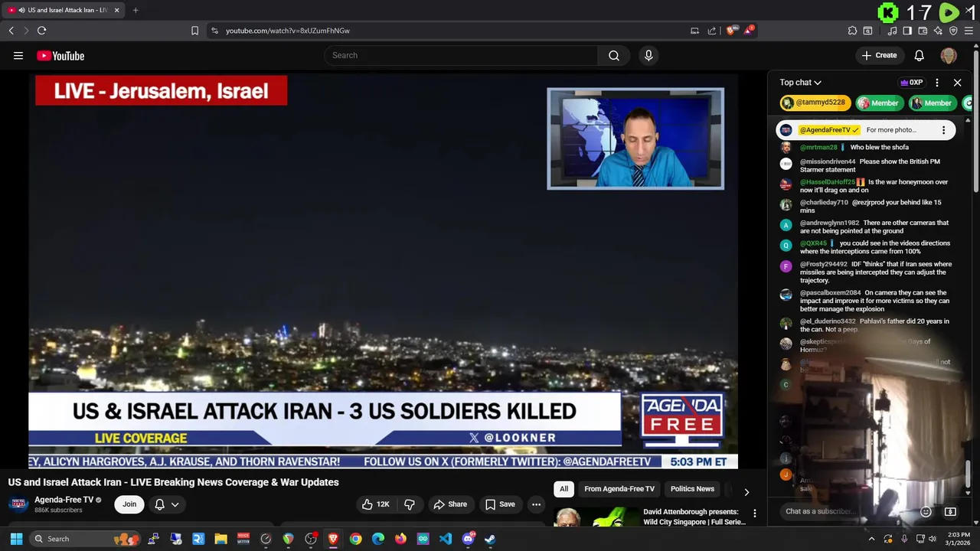
Task: Start voice search with the microphone
Action: tap(648, 55)
